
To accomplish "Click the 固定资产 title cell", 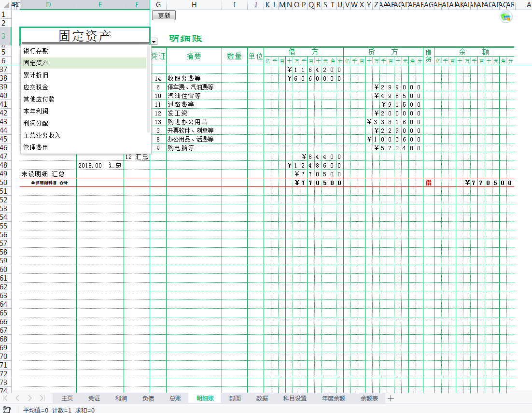I will [85, 36].
